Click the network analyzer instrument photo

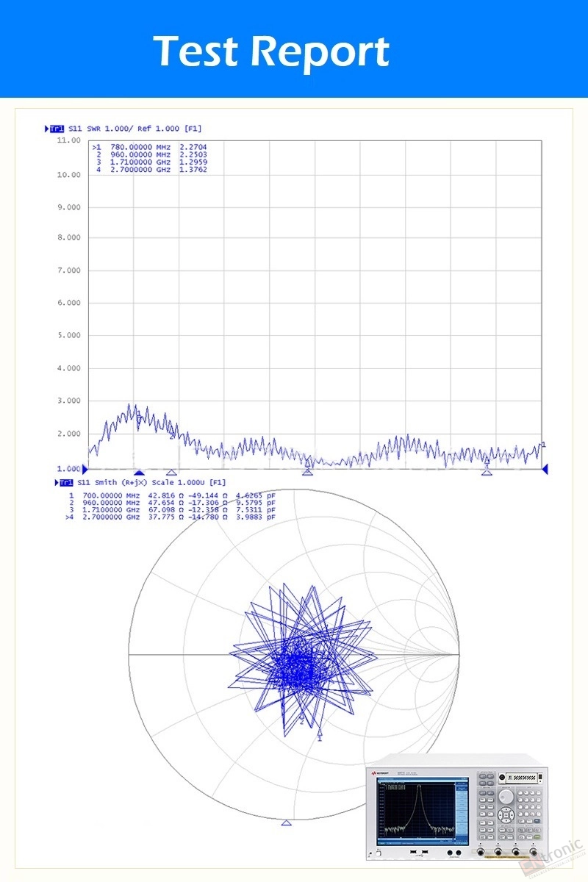(x=457, y=807)
